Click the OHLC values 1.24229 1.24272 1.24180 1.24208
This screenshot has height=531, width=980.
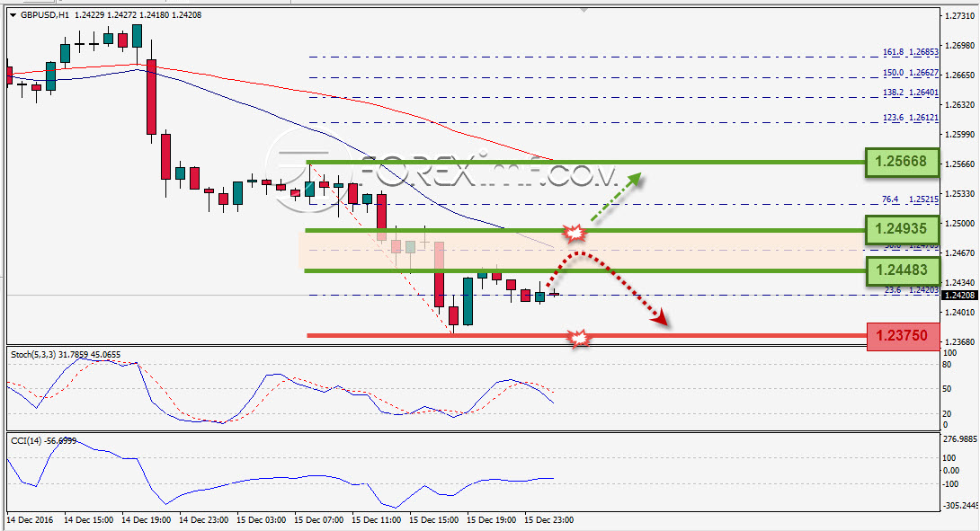tap(138, 15)
